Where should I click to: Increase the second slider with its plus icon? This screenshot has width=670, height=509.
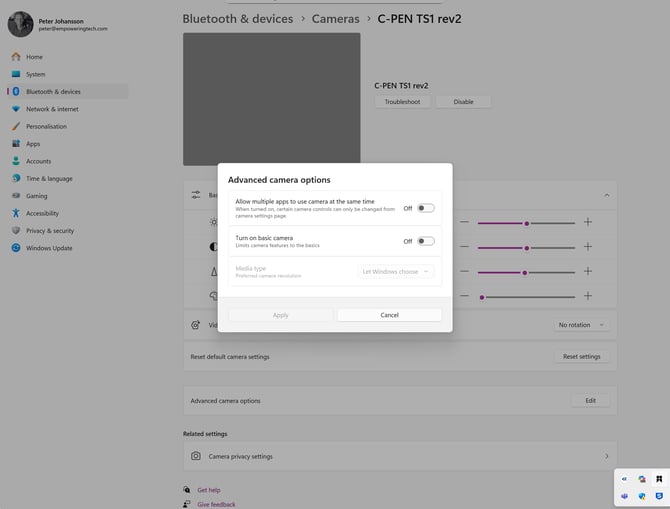[x=588, y=247]
